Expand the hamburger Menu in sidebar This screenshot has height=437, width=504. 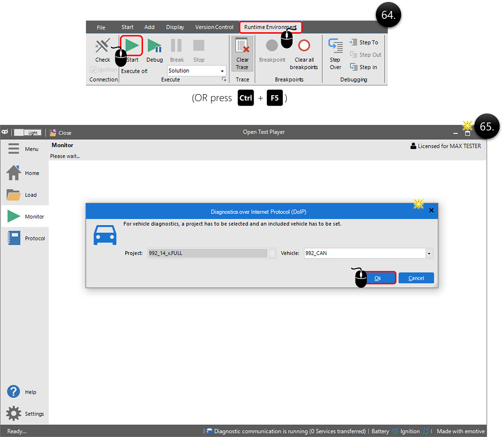point(14,149)
